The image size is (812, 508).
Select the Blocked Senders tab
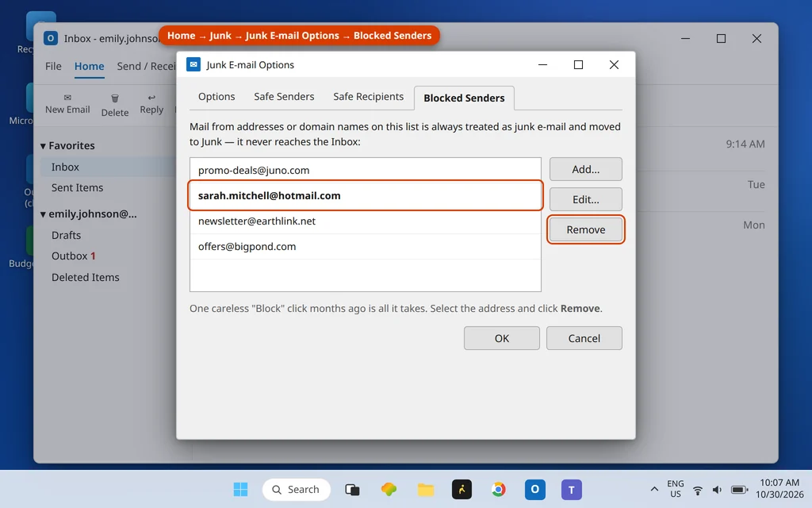coord(464,98)
